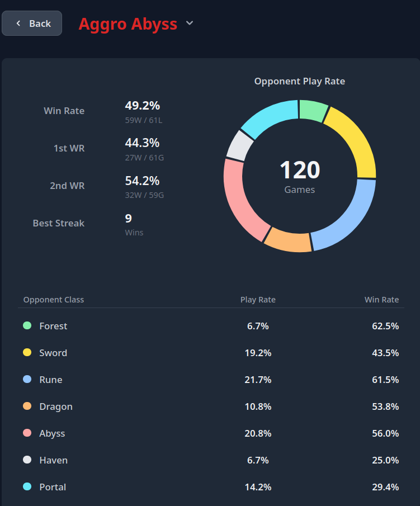Click the 2nd WR 54.2% value
420x506 pixels.
tap(142, 181)
